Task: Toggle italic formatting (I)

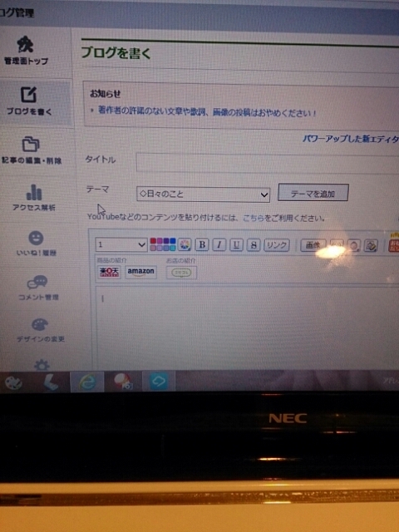Action: 219,244
